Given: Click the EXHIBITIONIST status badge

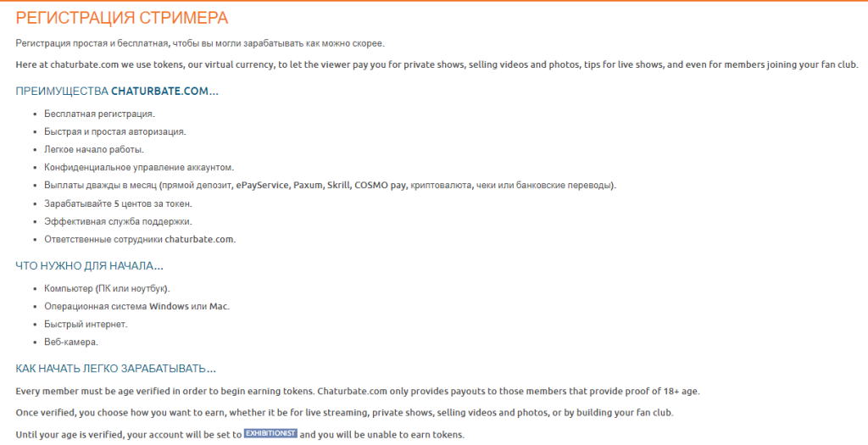Looking at the screenshot, I should [x=270, y=434].
